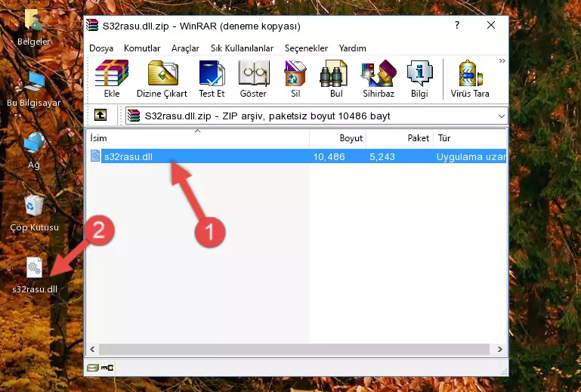Screen dimensions: 581x392
Task: Select the s32rasu.dll file row
Action: pyautogui.click(x=297, y=156)
